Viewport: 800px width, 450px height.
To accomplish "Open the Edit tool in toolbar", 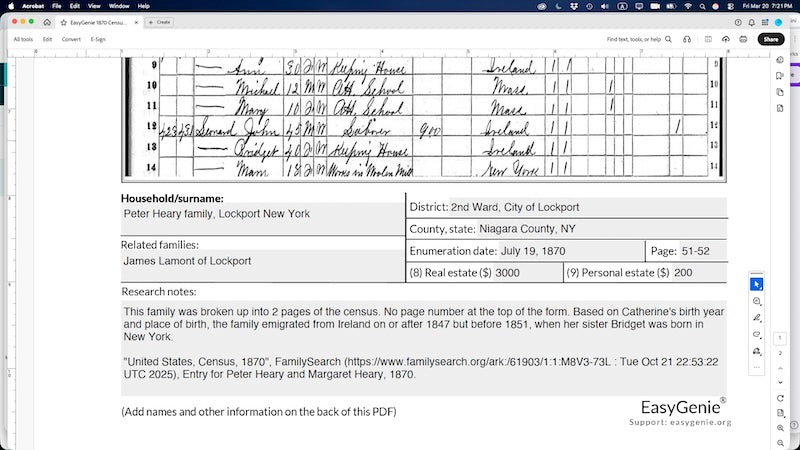I will click(47, 39).
